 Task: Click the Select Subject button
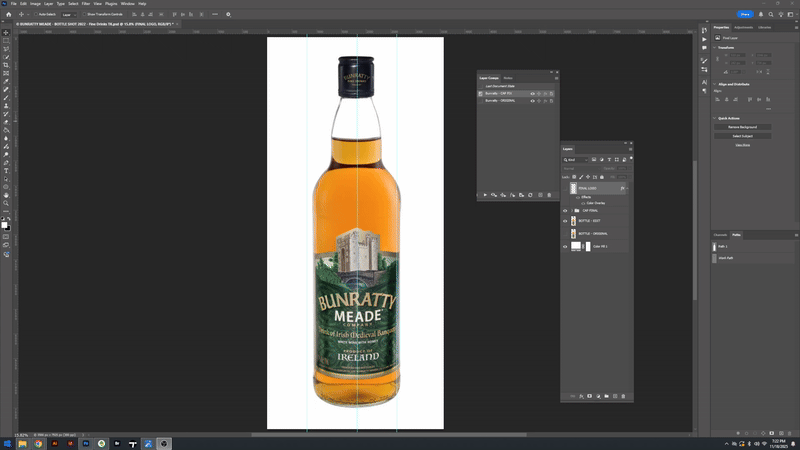pos(742,136)
